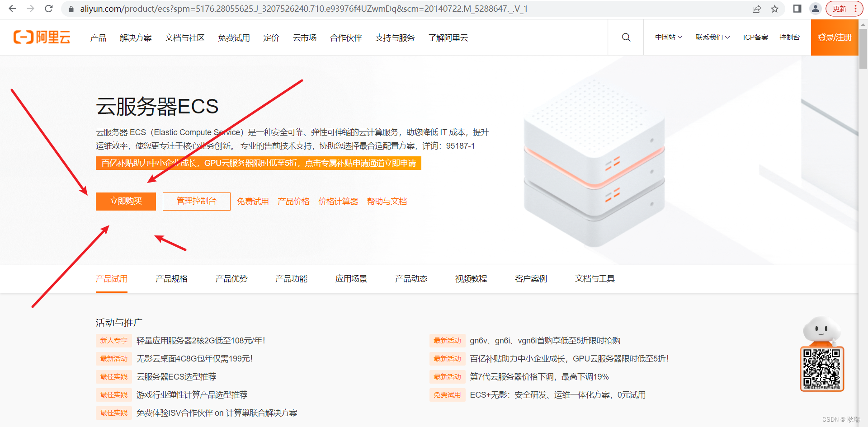
Task: Switch to the 应用场景 tab
Action: [x=351, y=279]
